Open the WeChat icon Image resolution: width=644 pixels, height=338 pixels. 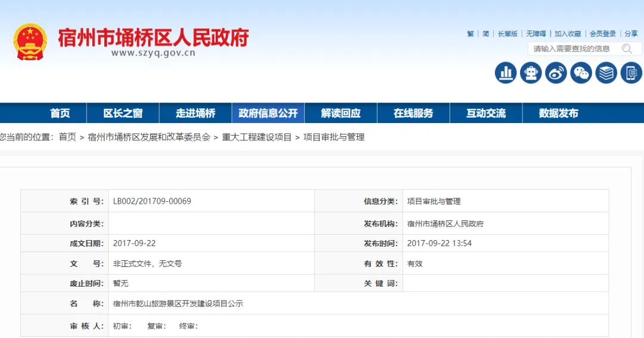pos(581,73)
